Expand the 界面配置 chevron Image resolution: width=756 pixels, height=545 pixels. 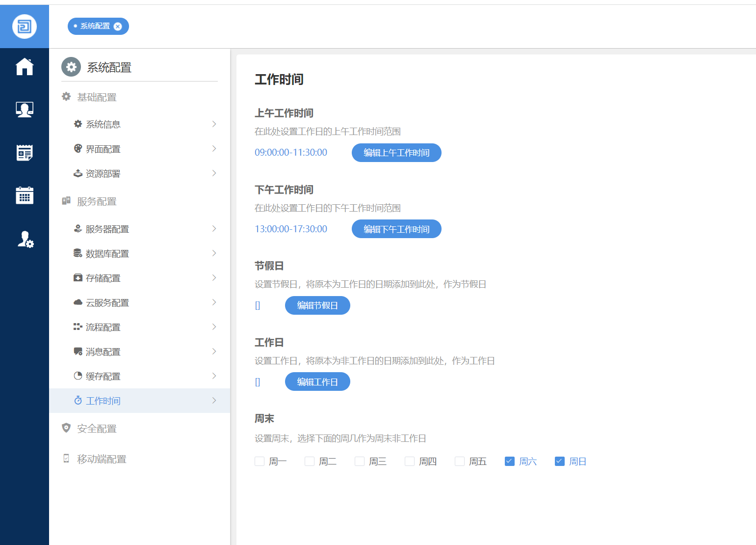pyautogui.click(x=214, y=149)
